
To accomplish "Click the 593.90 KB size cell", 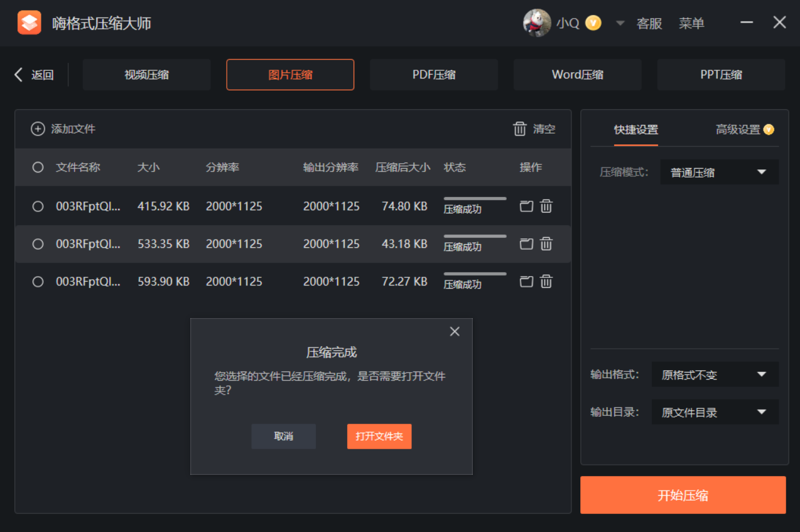I will point(163,282).
